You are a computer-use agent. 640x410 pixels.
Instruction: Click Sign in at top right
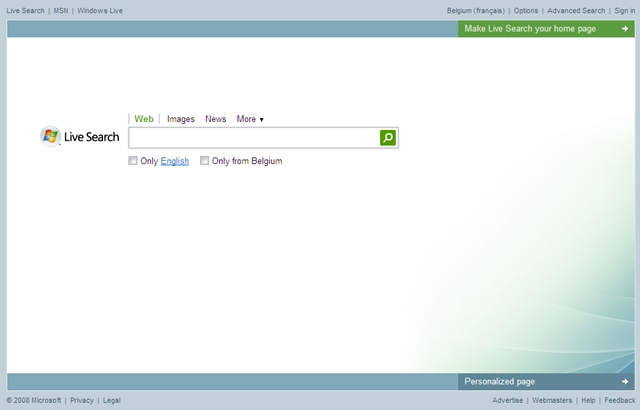tap(624, 10)
